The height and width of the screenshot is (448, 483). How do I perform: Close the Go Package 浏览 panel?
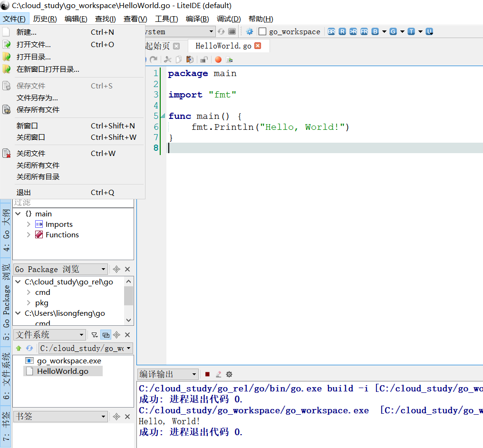[x=127, y=269]
